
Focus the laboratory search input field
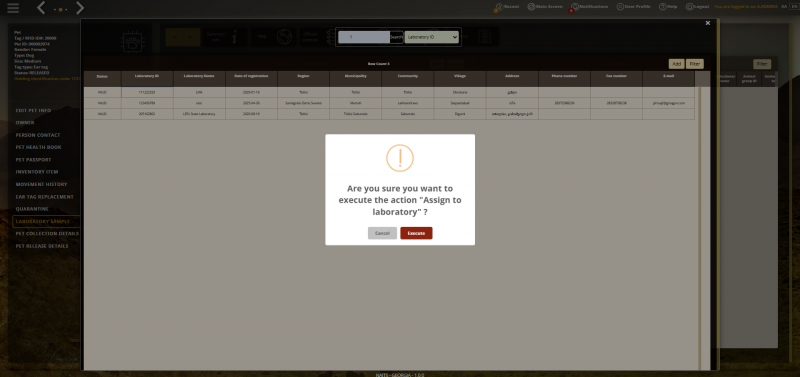(364, 37)
